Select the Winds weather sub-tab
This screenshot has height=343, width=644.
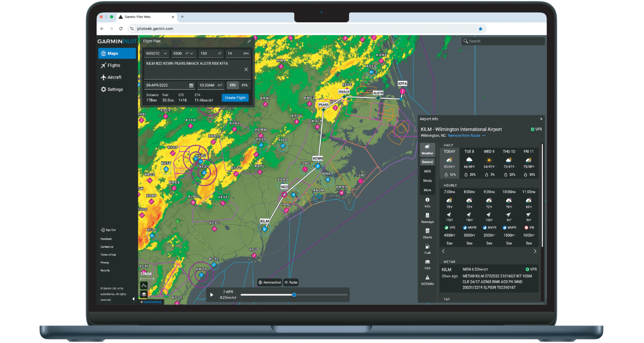click(427, 181)
